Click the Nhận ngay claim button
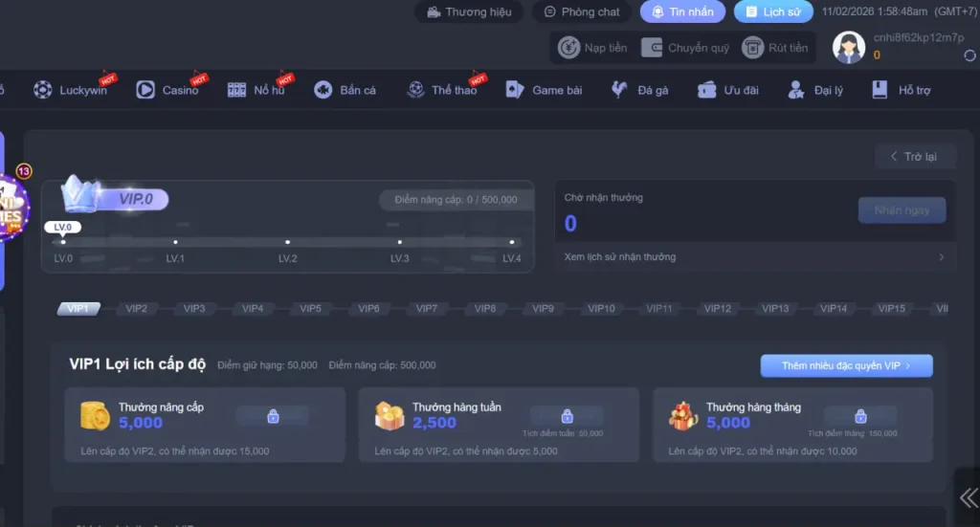The height and width of the screenshot is (527, 980). 902,210
